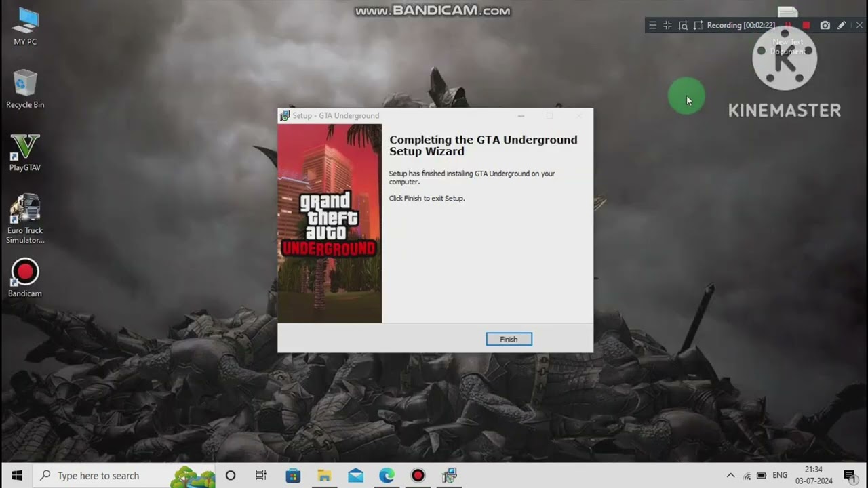Image resolution: width=868 pixels, height=488 pixels.
Task: Click Finish to exit Setup
Action: (x=509, y=339)
